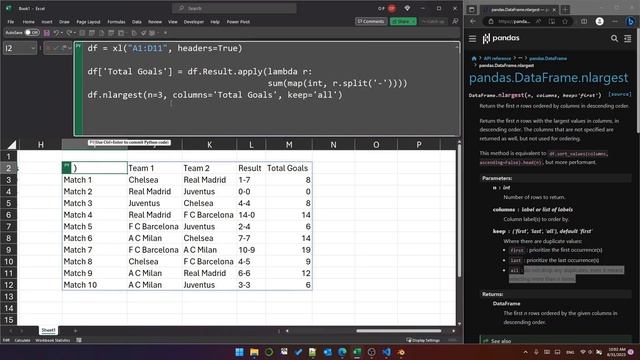
Task: Click the Edge favorites star icon
Action: click(564, 21)
